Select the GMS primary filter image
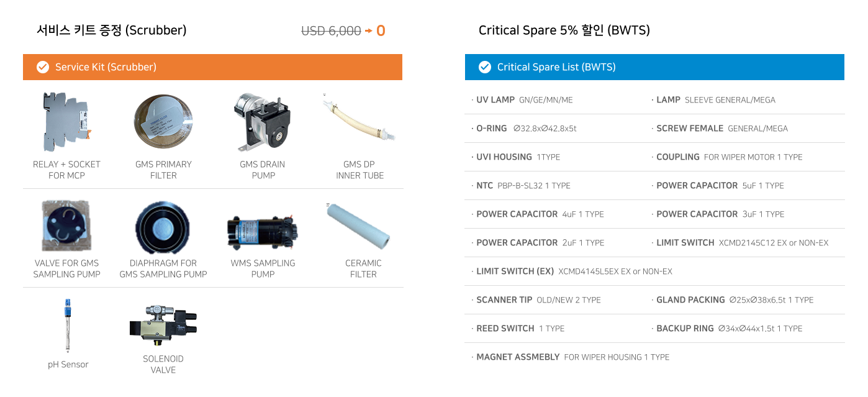This screenshot has width=868, height=397. click(x=163, y=122)
